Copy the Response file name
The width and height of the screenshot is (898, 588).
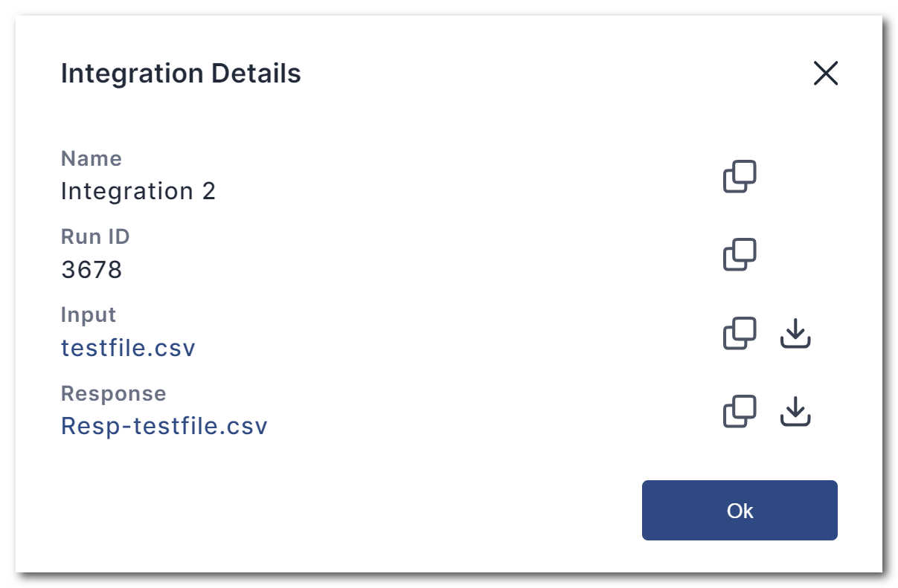click(x=740, y=412)
